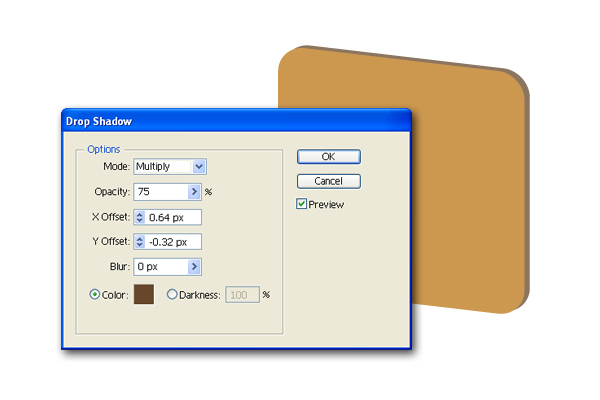Click the X Offset stepper arrows

[x=140, y=217]
